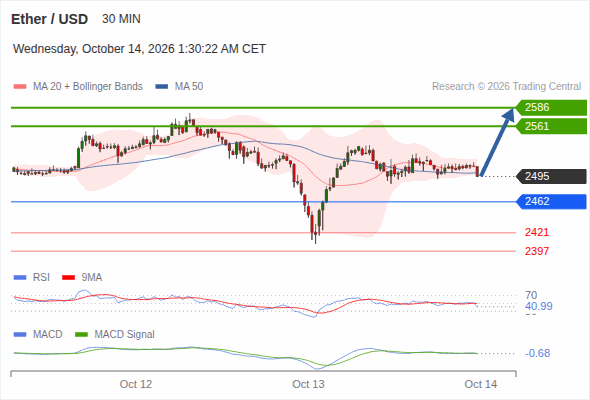Click the MA 50 legend label
This screenshot has height=400, width=590.
point(189,87)
